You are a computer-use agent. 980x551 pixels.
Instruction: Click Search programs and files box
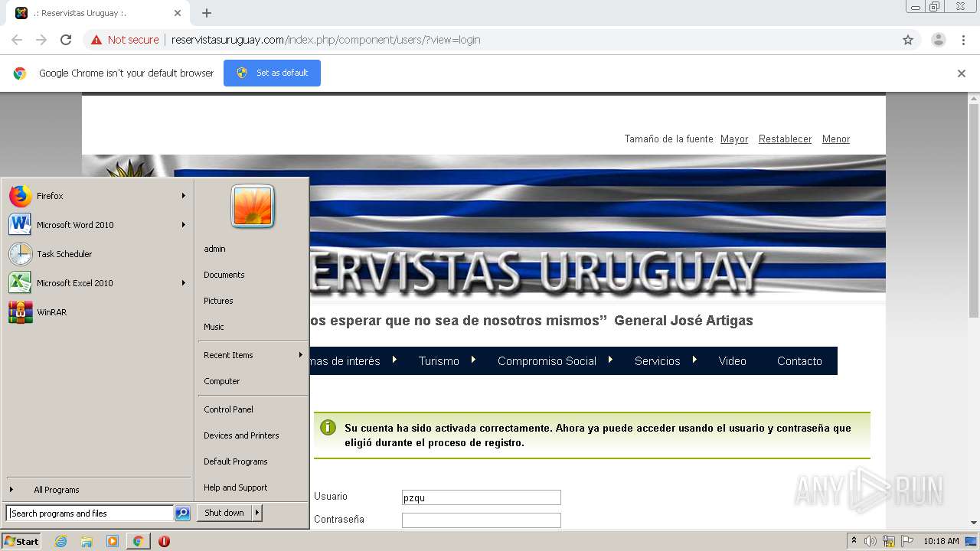tap(90, 514)
